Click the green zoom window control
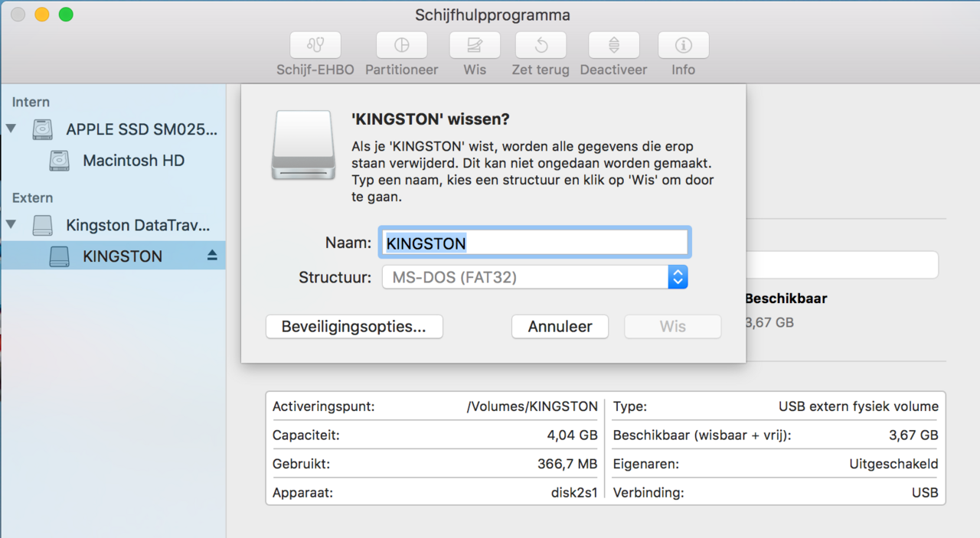 pyautogui.click(x=66, y=14)
